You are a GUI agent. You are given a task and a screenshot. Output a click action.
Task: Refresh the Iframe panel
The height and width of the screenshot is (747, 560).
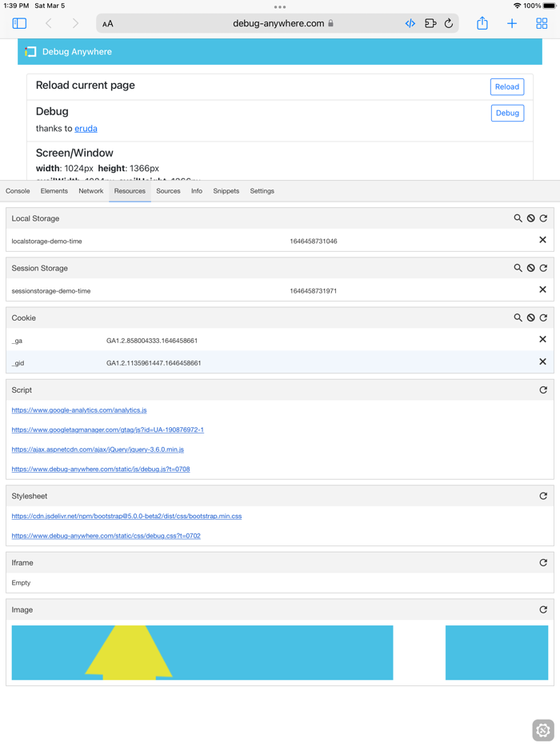pos(543,562)
